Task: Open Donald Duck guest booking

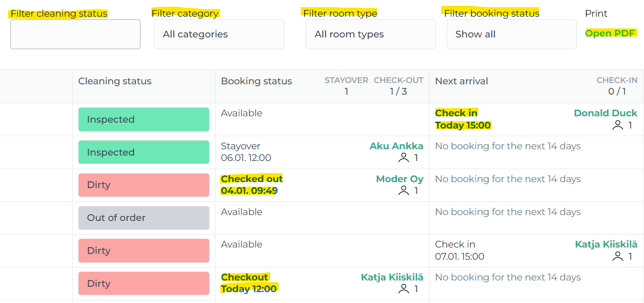Action: click(605, 113)
